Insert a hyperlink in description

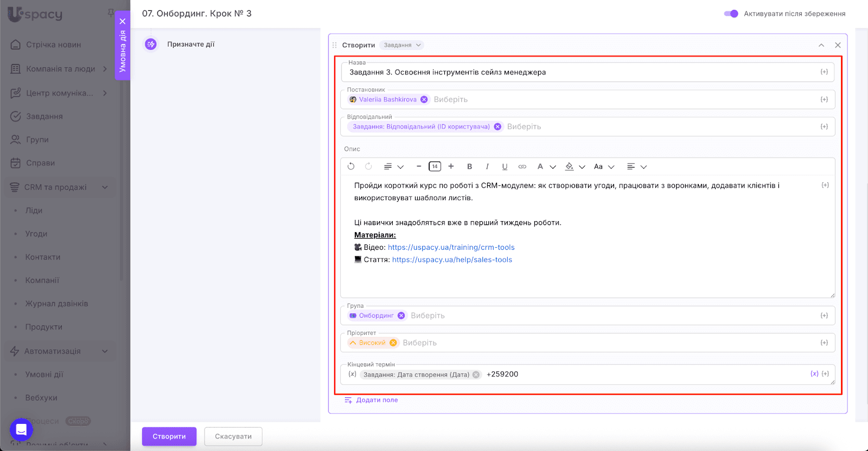pos(522,166)
